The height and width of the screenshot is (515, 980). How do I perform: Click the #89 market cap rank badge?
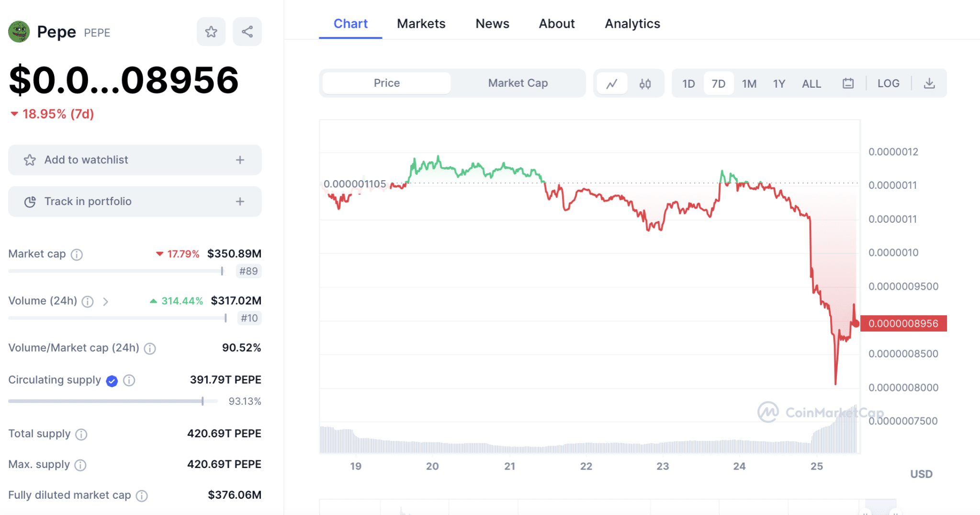[x=248, y=271]
